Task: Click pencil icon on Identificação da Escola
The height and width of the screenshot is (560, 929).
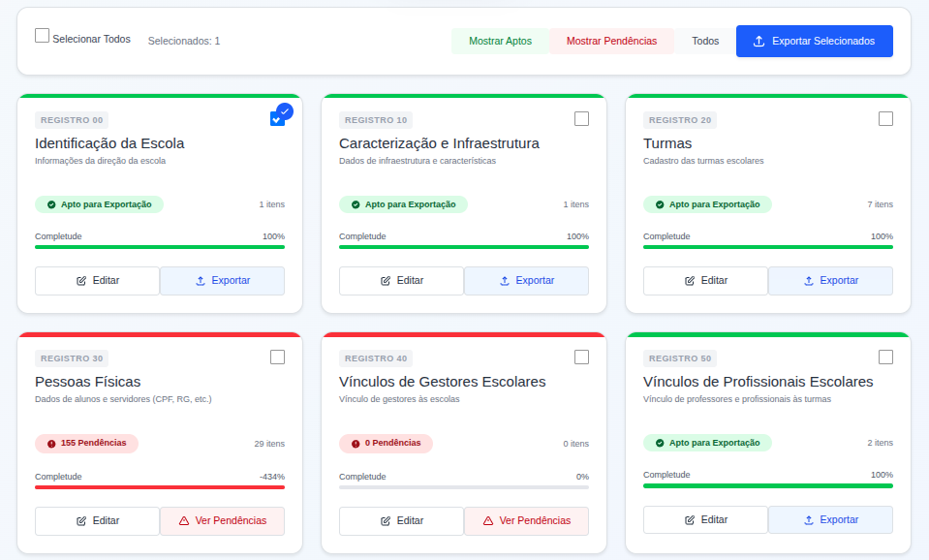Action: pos(81,281)
